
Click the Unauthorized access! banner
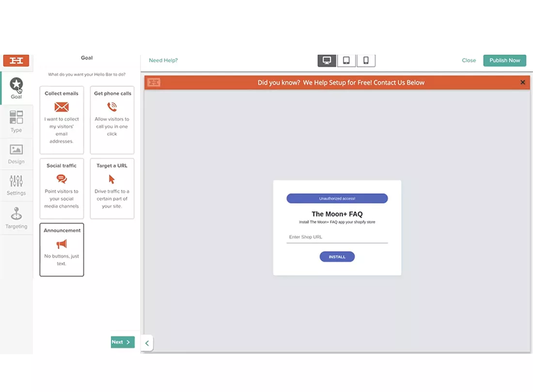point(337,198)
